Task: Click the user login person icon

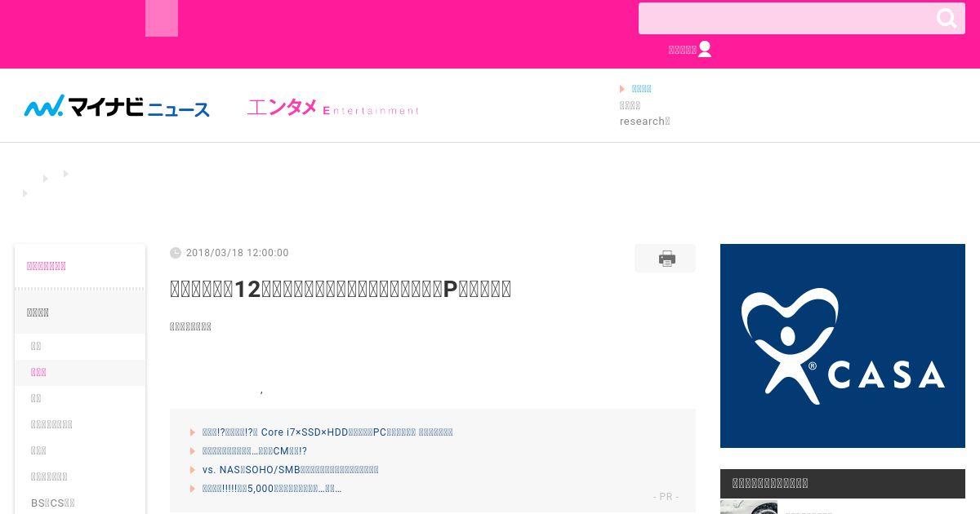Action: (705, 49)
